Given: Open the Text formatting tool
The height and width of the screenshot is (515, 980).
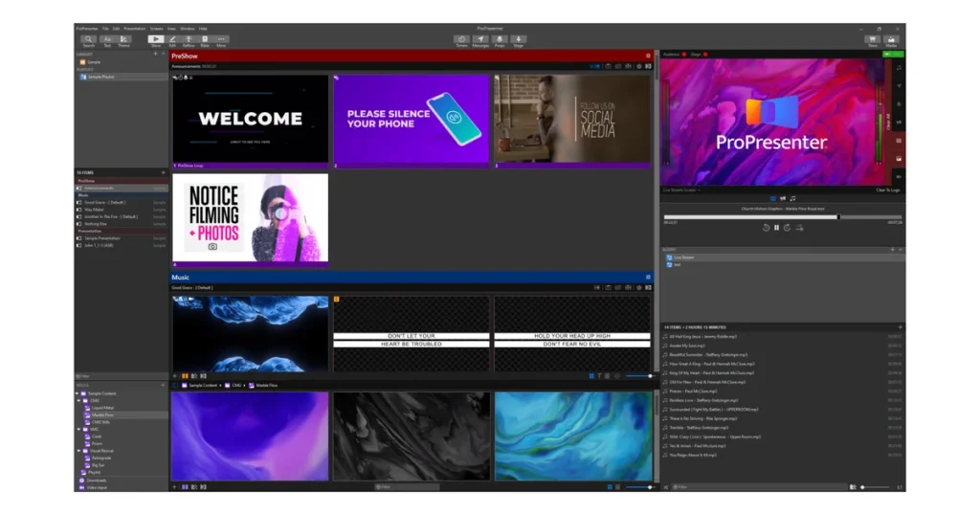Looking at the screenshot, I should click(107, 40).
